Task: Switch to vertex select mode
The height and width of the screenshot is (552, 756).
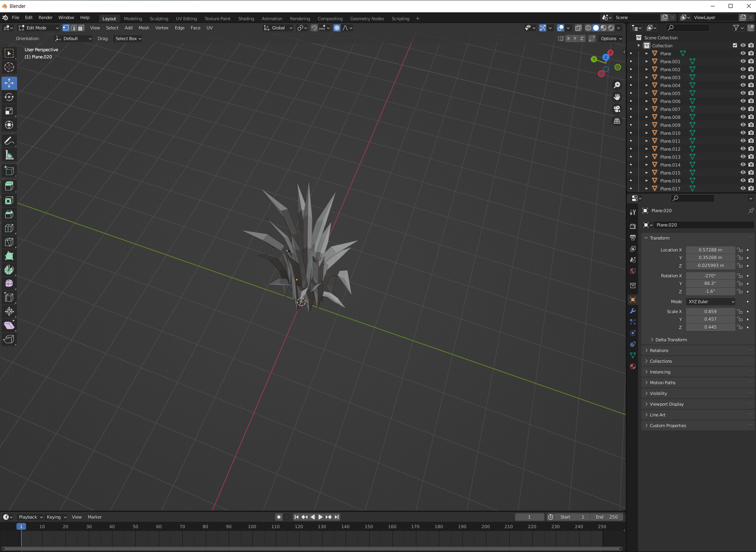Action: [x=66, y=28]
